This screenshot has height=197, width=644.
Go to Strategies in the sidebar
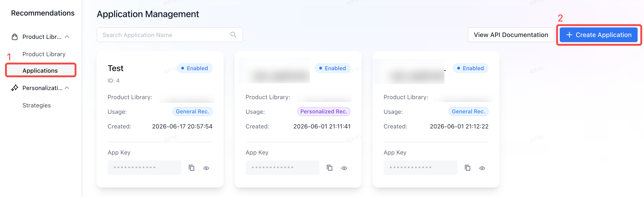pyautogui.click(x=36, y=105)
